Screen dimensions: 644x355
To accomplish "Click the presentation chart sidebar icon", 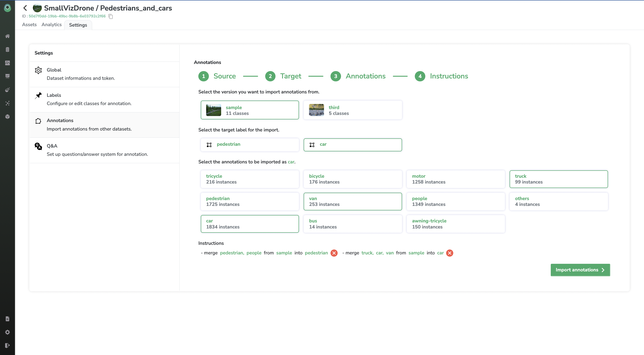I will 8,76.
